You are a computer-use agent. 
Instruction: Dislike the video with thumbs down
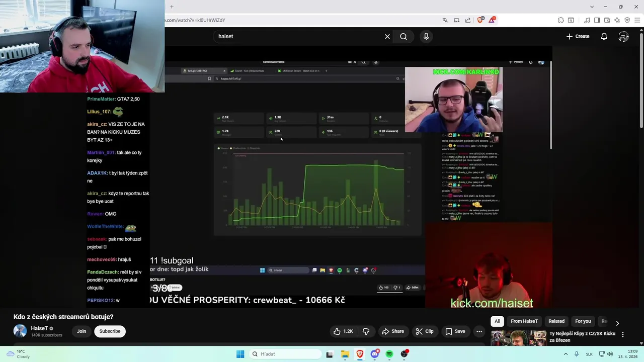pos(366,331)
